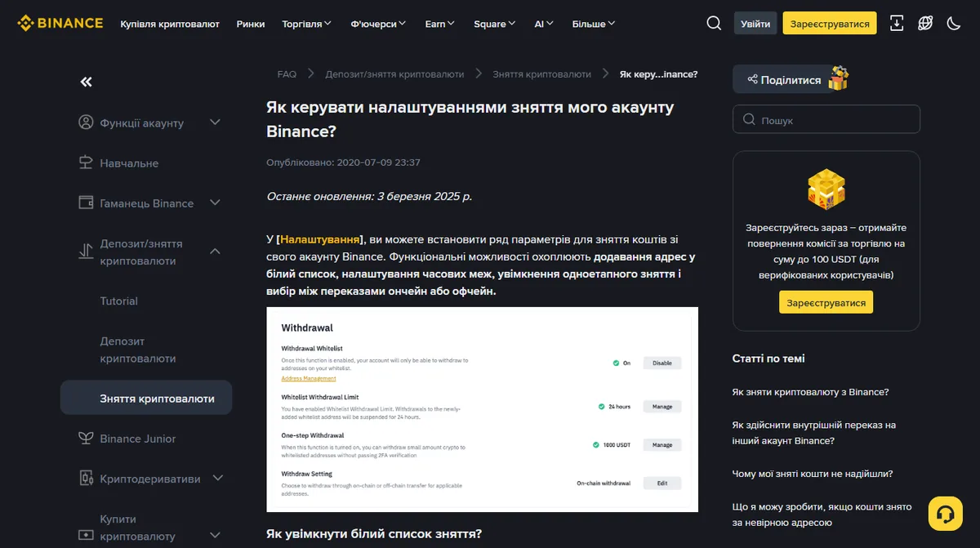The width and height of the screenshot is (980, 548).
Task: Toggle dark mode moon icon
Action: 953,24
